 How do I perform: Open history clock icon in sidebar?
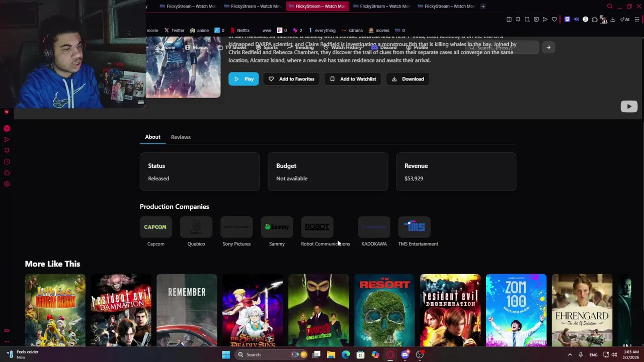pyautogui.click(x=7, y=161)
